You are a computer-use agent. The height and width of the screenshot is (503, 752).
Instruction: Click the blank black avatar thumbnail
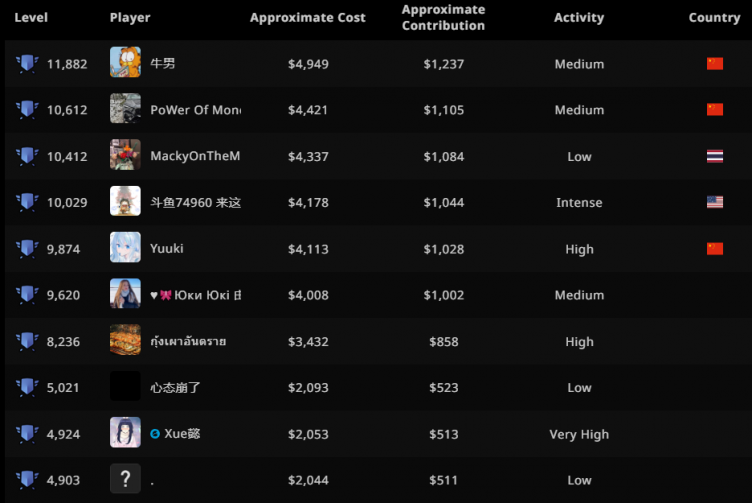point(125,387)
